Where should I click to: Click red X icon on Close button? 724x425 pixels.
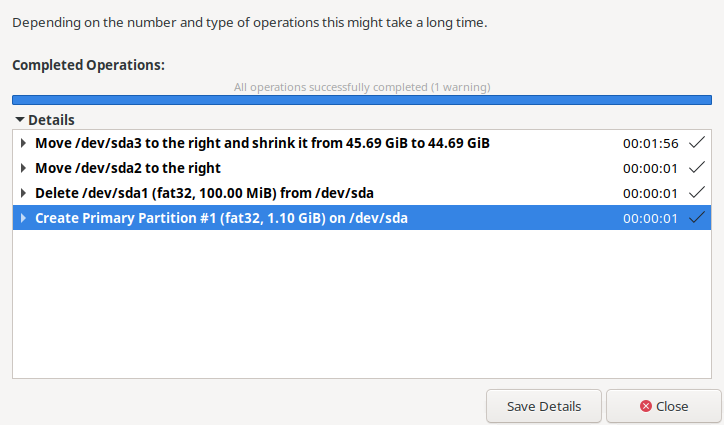pyautogui.click(x=646, y=407)
